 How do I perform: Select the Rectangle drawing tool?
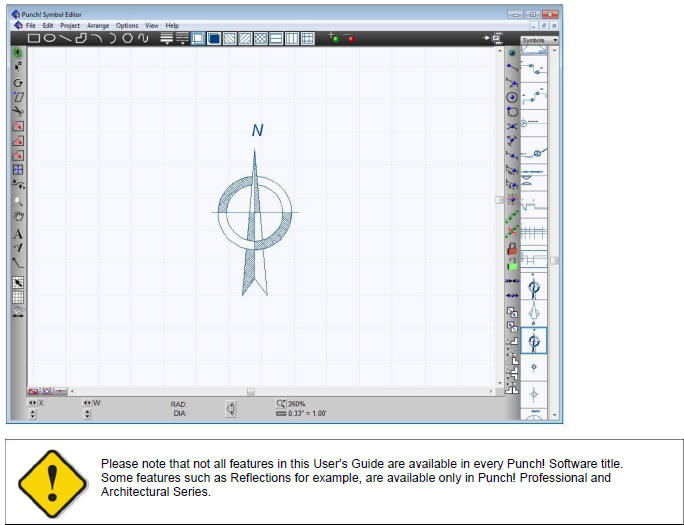tap(34, 38)
